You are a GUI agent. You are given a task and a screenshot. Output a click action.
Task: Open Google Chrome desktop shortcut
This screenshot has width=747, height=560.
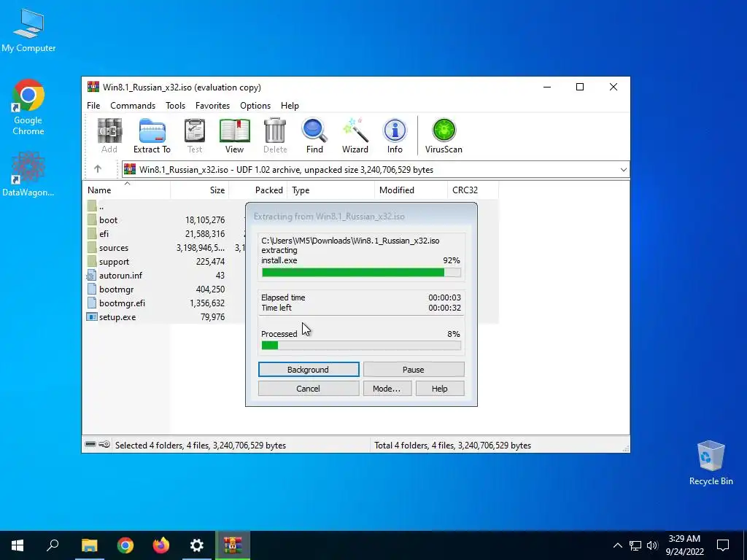28,107
